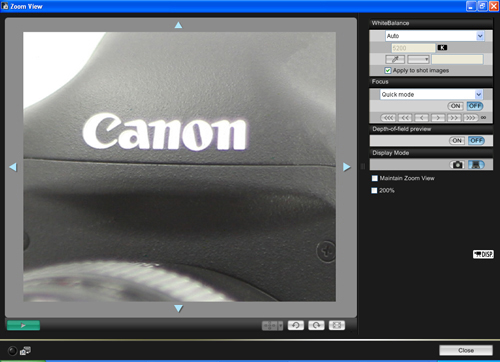Viewport: 500px width, 362px height.
Task: Select camera still display mode icon
Action: click(458, 165)
